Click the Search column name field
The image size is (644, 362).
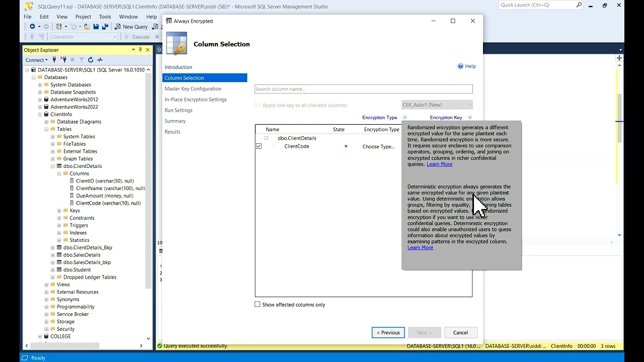tap(363, 89)
